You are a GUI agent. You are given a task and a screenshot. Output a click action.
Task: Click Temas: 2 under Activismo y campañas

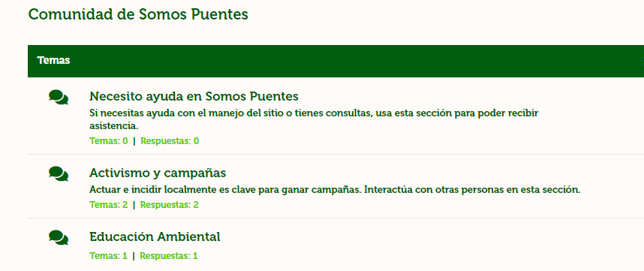pyautogui.click(x=108, y=204)
